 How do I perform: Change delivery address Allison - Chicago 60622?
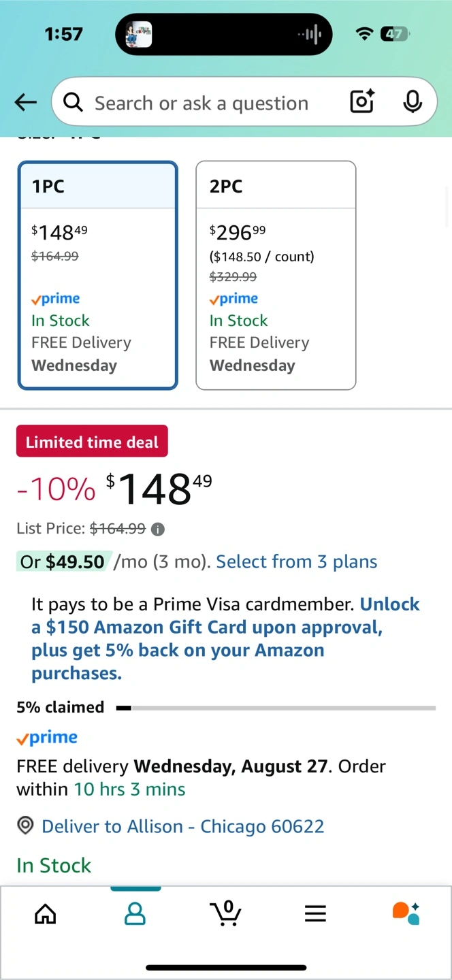[182, 826]
